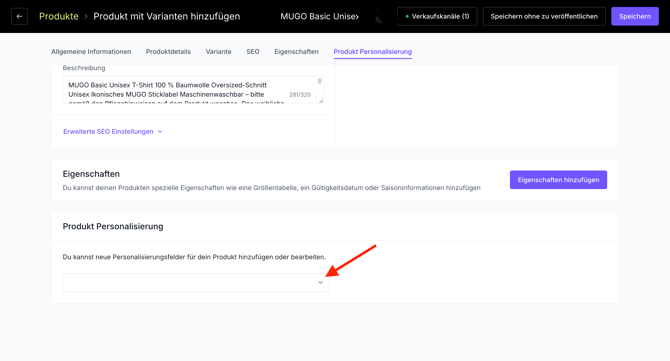The image size is (670, 361).
Task: Jump to the SEO tab
Action: point(253,51)
